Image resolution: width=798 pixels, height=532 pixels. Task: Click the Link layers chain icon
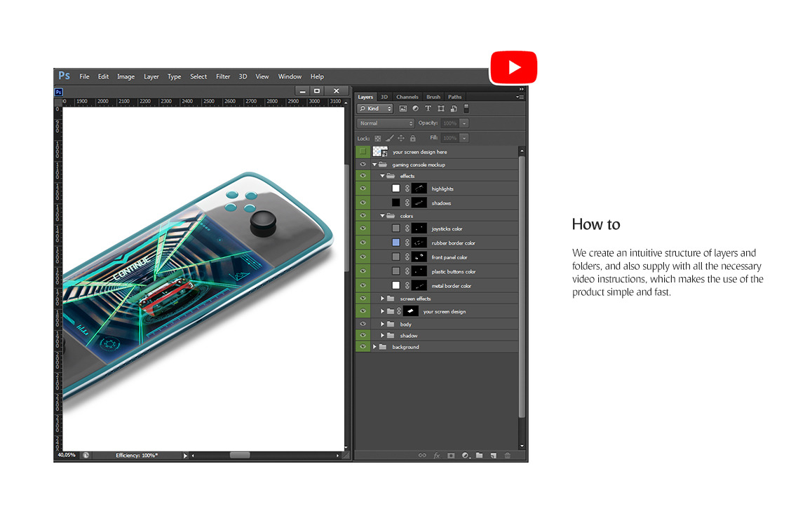[x=422, y=455]
